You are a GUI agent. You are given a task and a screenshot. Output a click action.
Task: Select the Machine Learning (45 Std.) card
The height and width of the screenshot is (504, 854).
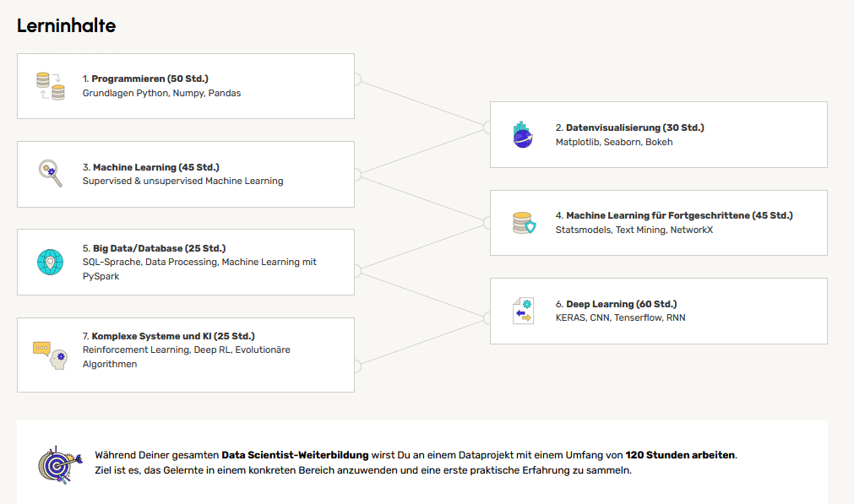[x=186, y=174]
